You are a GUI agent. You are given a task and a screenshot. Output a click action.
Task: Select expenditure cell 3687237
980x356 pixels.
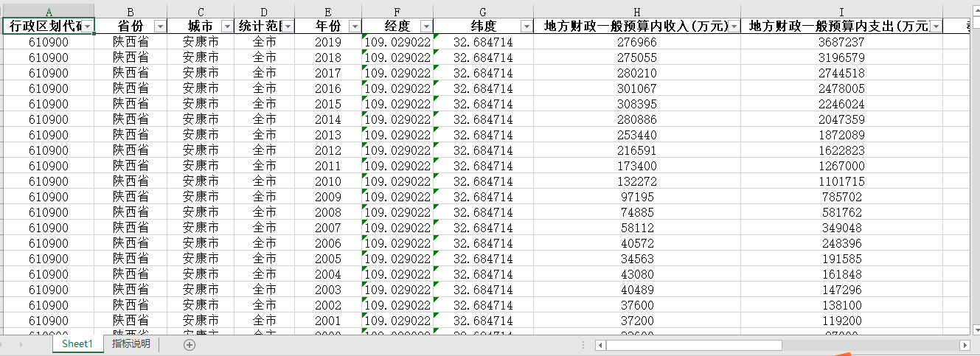[x=841, y=42]
